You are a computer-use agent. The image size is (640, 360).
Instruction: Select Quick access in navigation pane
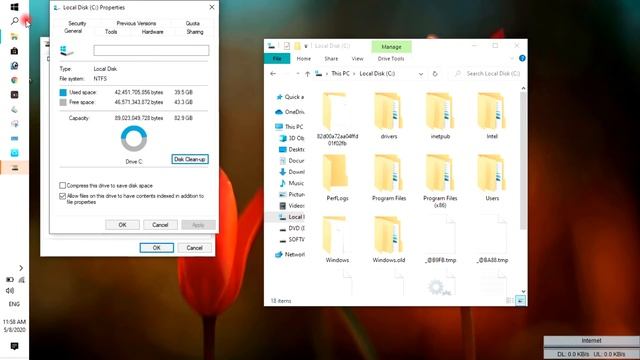pos(290,97)
